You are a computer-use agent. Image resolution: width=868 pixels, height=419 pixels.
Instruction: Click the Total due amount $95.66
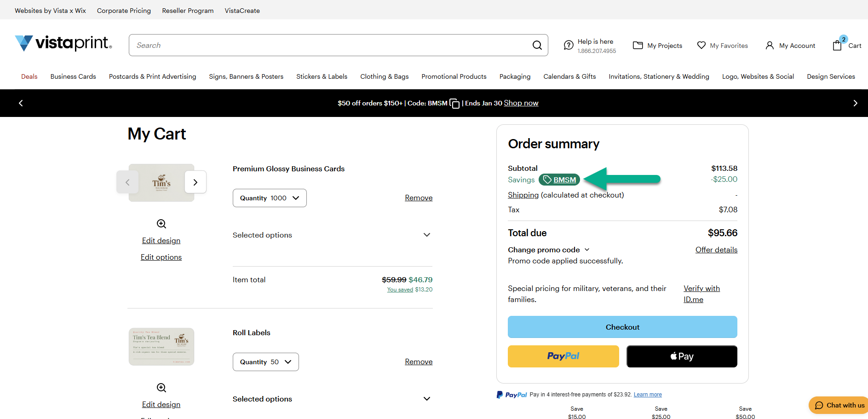click(x=722, y=233)
